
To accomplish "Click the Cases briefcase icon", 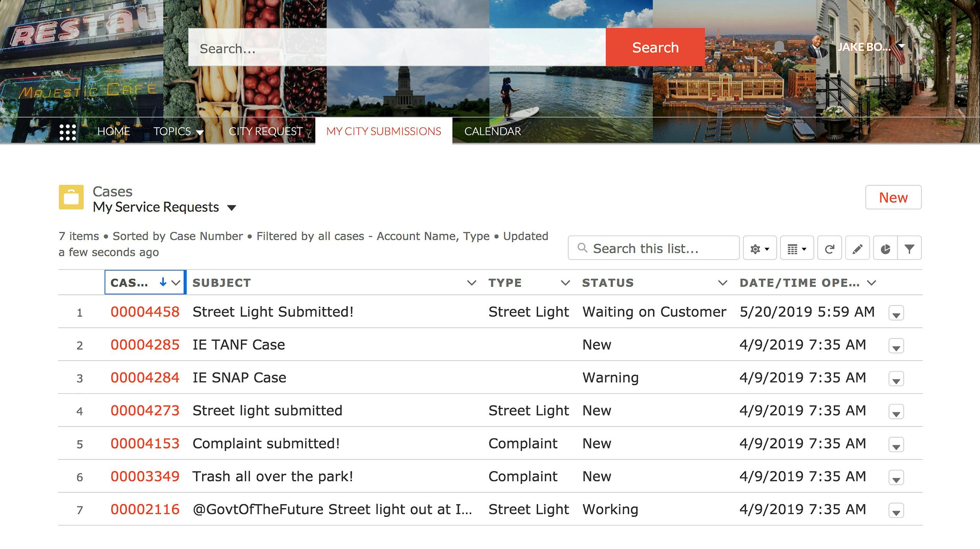I will point(71,198).
